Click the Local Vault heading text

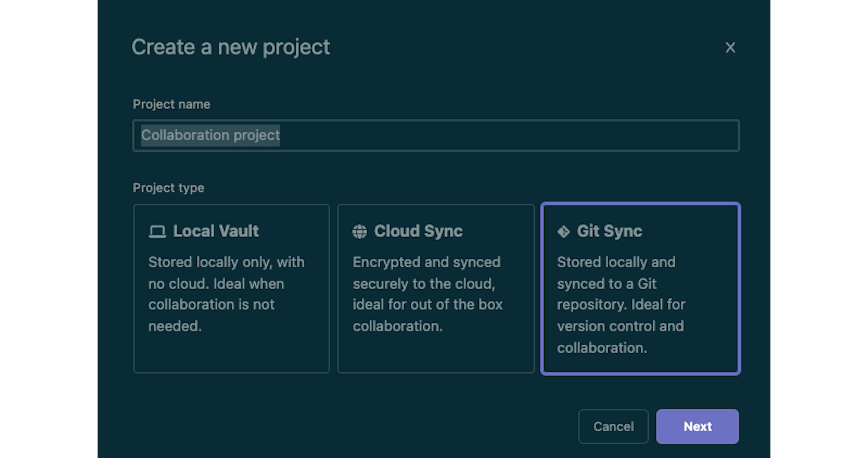pyautogui.click(x=216, y=231)
